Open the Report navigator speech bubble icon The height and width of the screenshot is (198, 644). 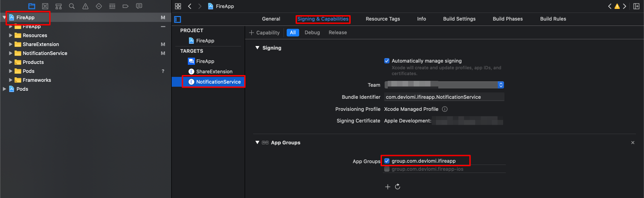click(139, 6)
